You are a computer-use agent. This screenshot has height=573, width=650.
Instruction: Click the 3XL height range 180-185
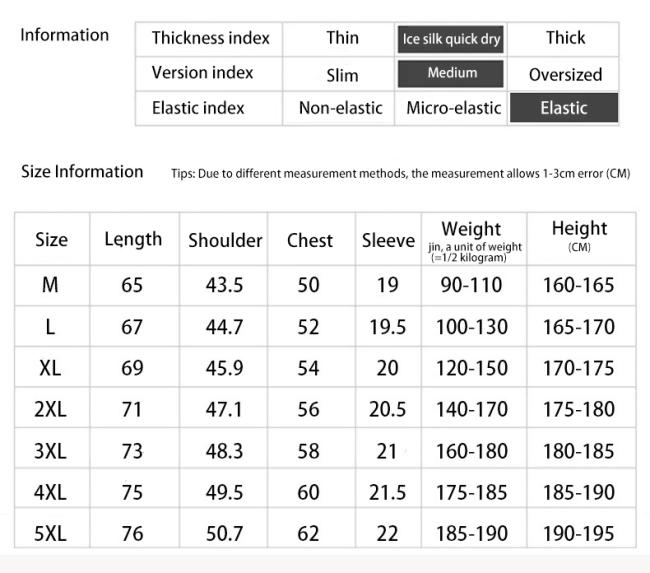tap(578, 451)
